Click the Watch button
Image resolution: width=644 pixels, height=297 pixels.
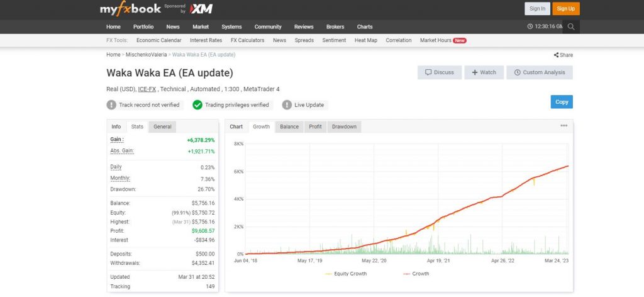tap(483, 72)
